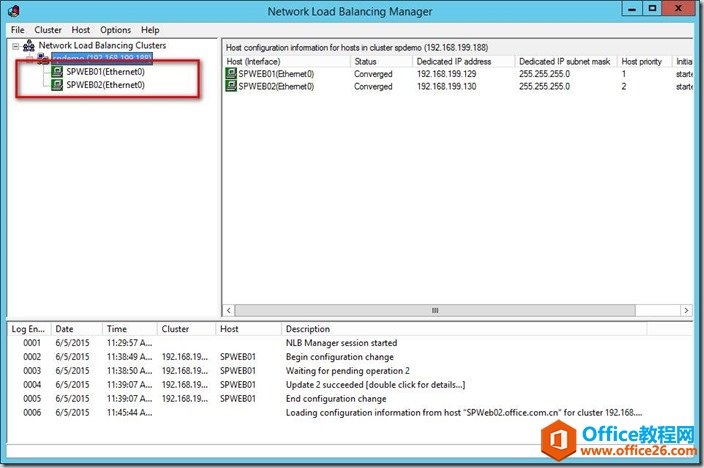Click the SPWEB02 host icon in tree
This screenshot has width=704, height=468.
[x=57, y=84]
